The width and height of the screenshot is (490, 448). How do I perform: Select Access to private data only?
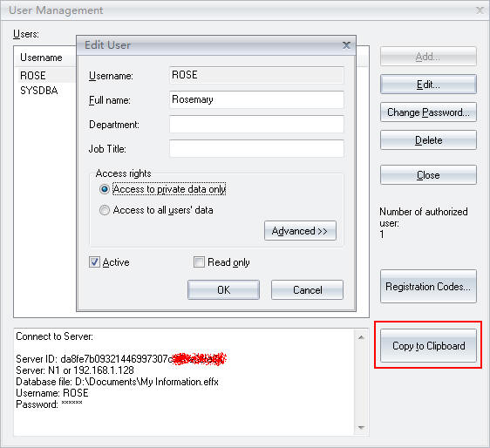(104, 189)
